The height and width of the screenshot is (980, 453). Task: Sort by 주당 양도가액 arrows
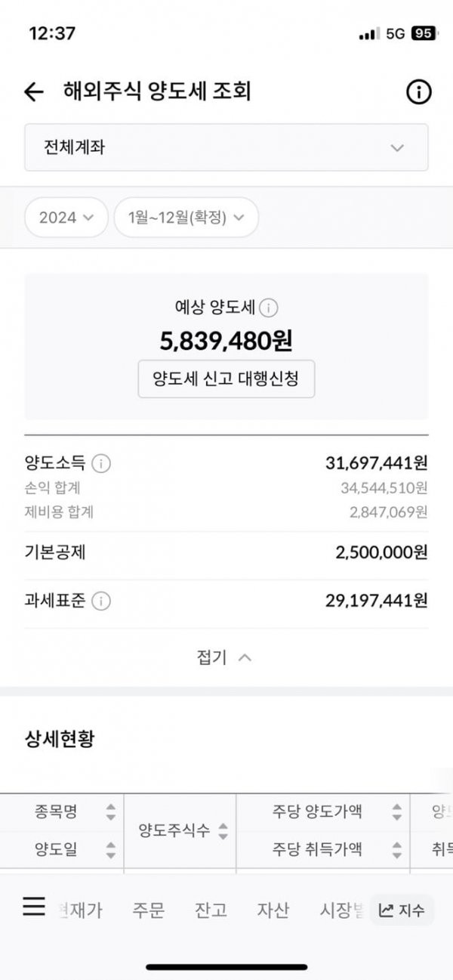coord(397,812)
